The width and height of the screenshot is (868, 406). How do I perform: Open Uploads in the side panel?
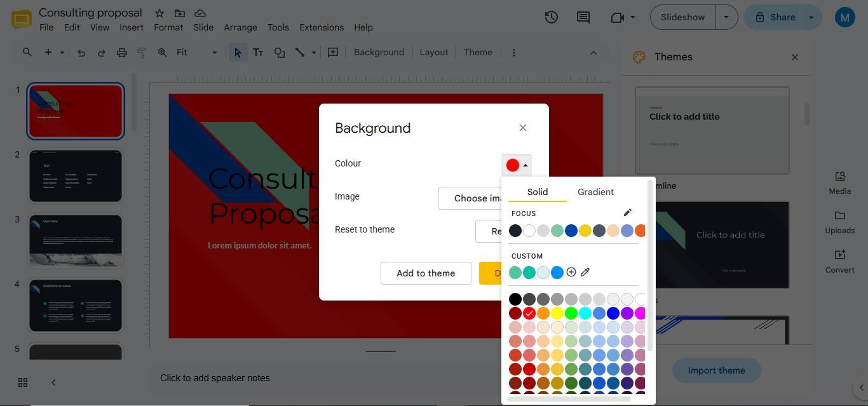coord(840,222)
